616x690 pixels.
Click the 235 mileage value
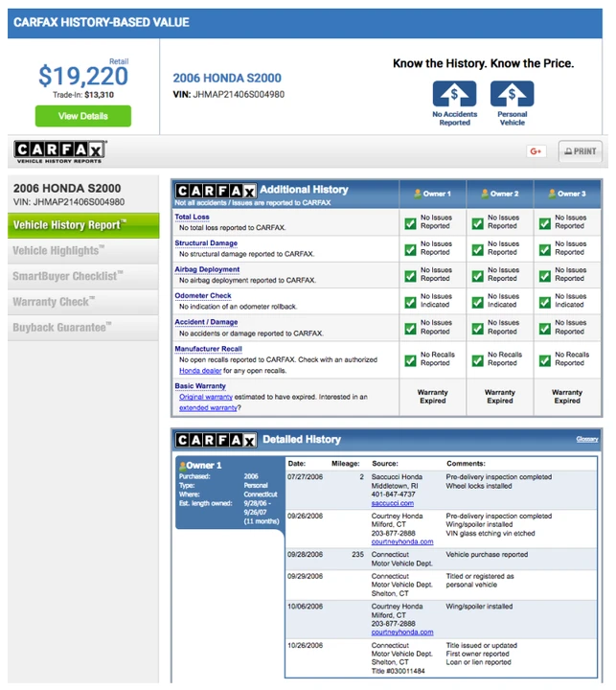(357, 555)
